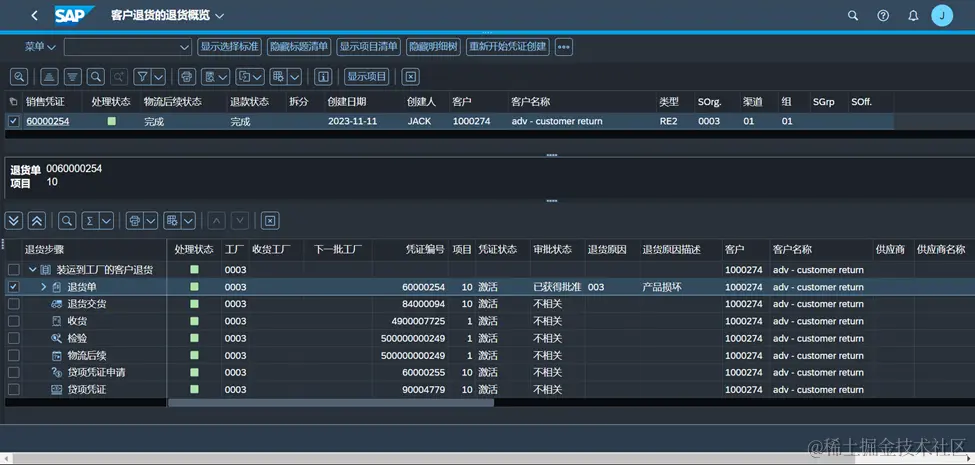Click the horizontal scrollbar in lower table
This screenshot has width=975, height=465.
point(331,402)
